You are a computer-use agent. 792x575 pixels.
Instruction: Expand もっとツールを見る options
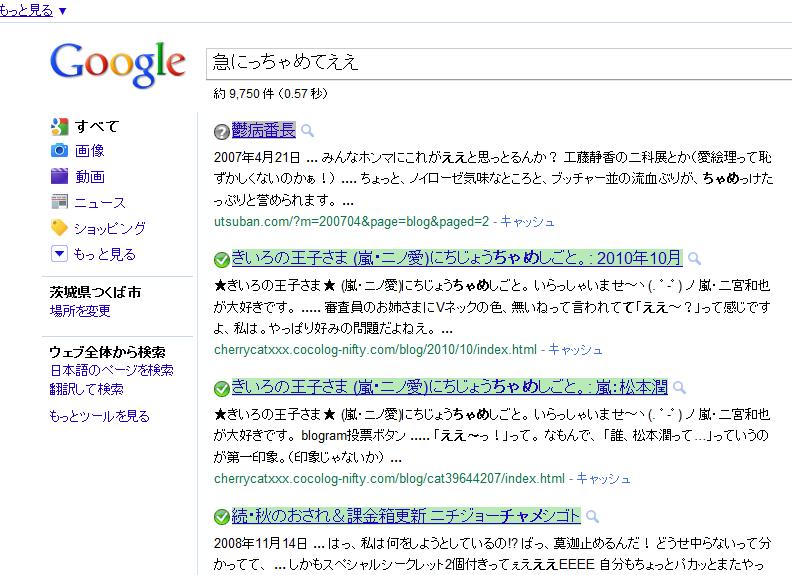tap(99, 416)
